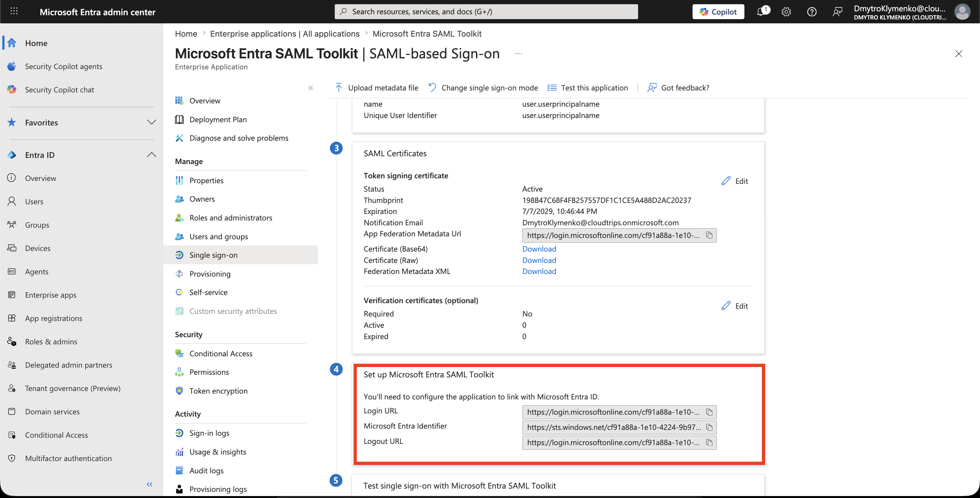
Task: Collapse the Entra ID section chevron
Action: tap(151, 155)
